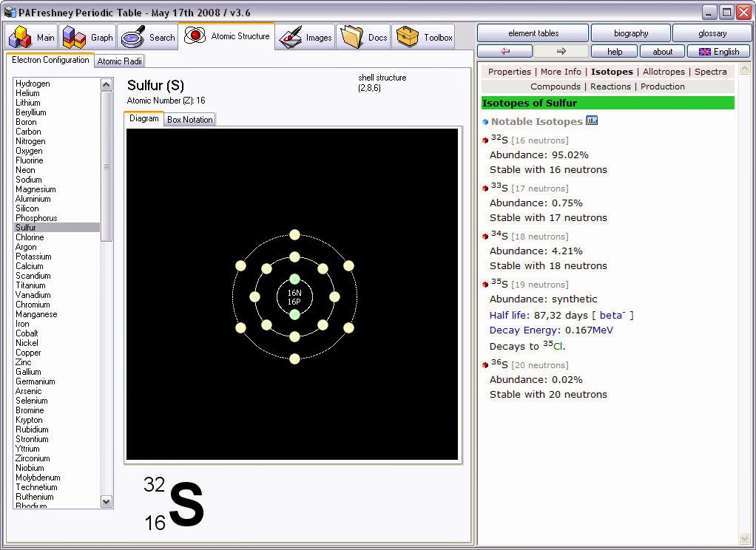
Task: Click the glossary button
Action: [x=712, y=33]
